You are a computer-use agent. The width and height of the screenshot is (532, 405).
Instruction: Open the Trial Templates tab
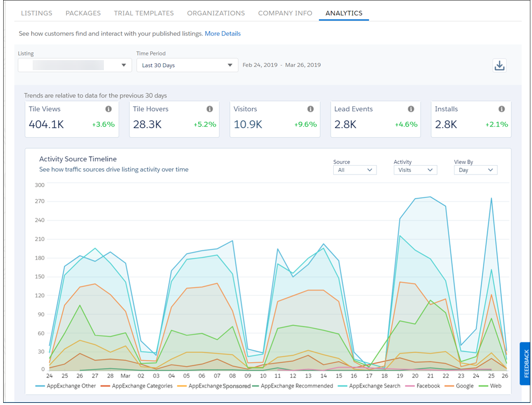click(144, 13)
